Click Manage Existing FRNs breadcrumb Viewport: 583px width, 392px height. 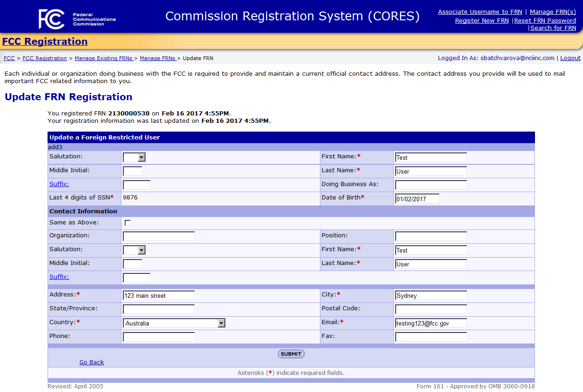pos(104,58)
